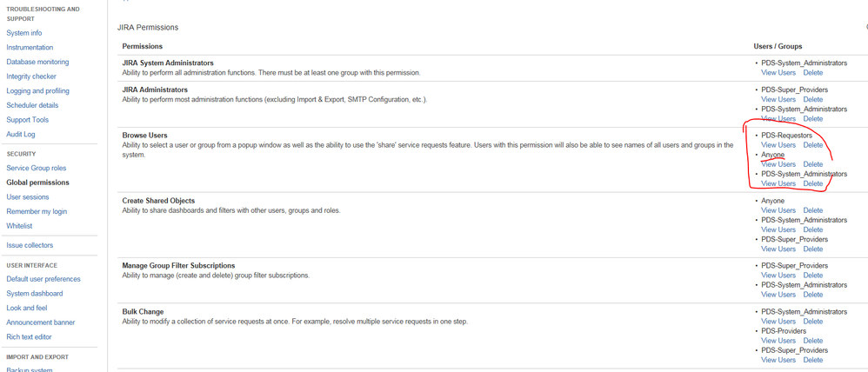
Task: Open the Rich text editor settings
Action: click(x=29, y=336)
